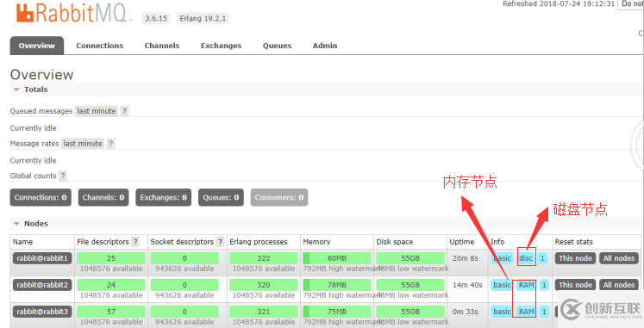Click the disc tag for rabbit1
This screenshot has height=328, width=644.
526,258
